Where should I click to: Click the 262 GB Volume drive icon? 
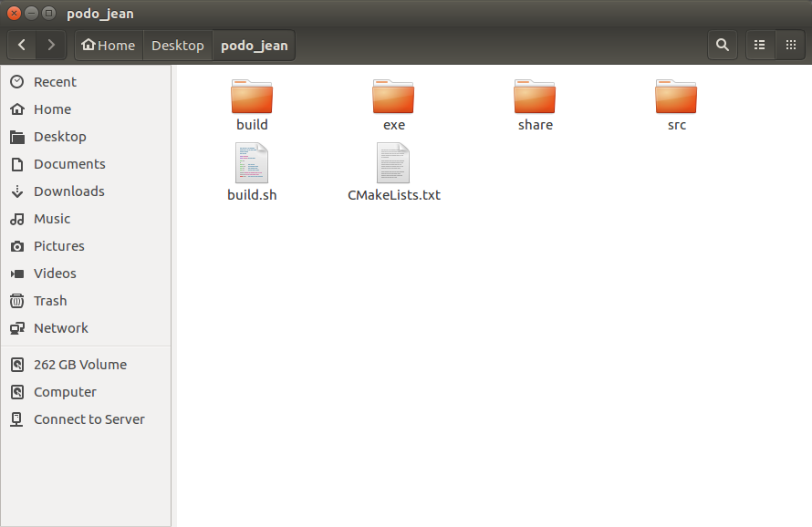[17, 365]
